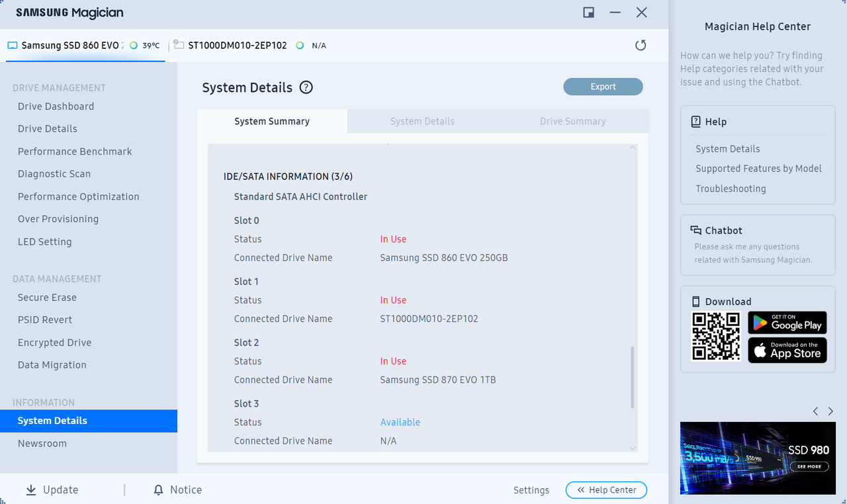Image resolution: width=847 pixels, height=504 pixels.
Task: Open Supported Features by Model help link
Action: point(758,169)
